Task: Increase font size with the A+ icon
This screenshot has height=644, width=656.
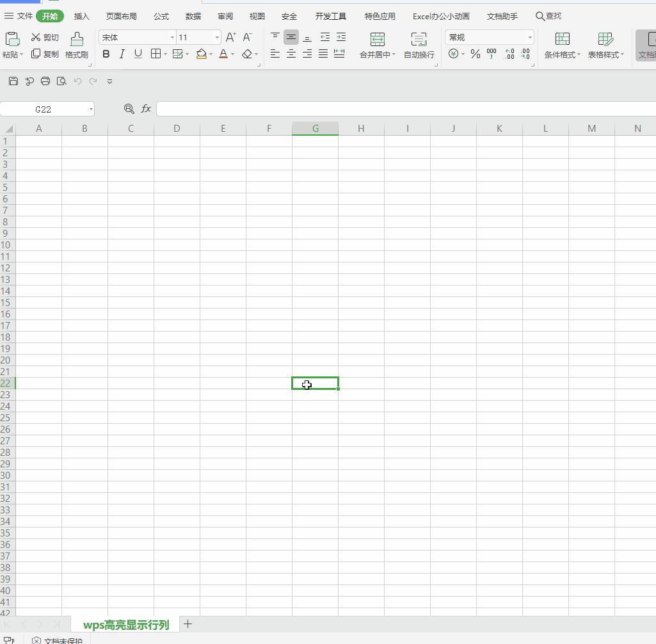Action: pos(231,38)
